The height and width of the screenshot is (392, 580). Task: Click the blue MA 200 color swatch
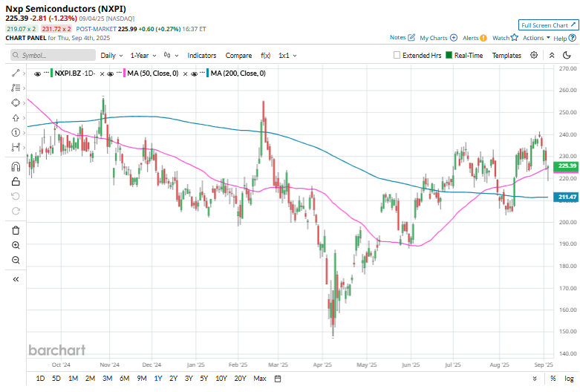208,73
